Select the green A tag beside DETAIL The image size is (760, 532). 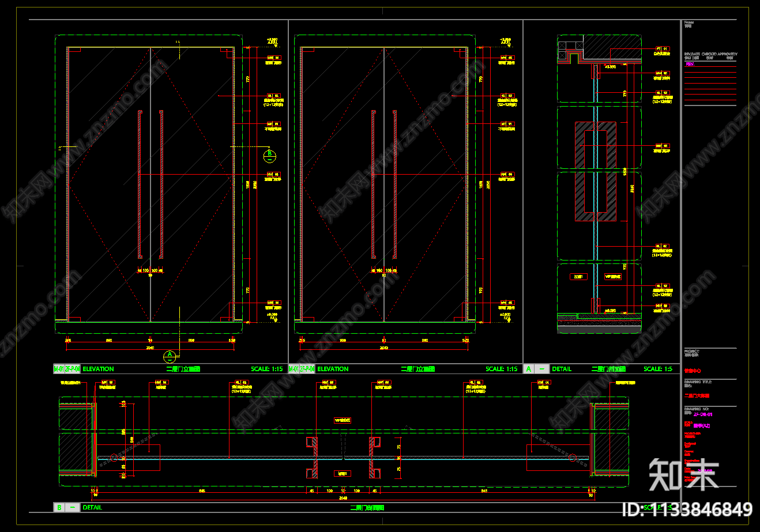point(529,369)
